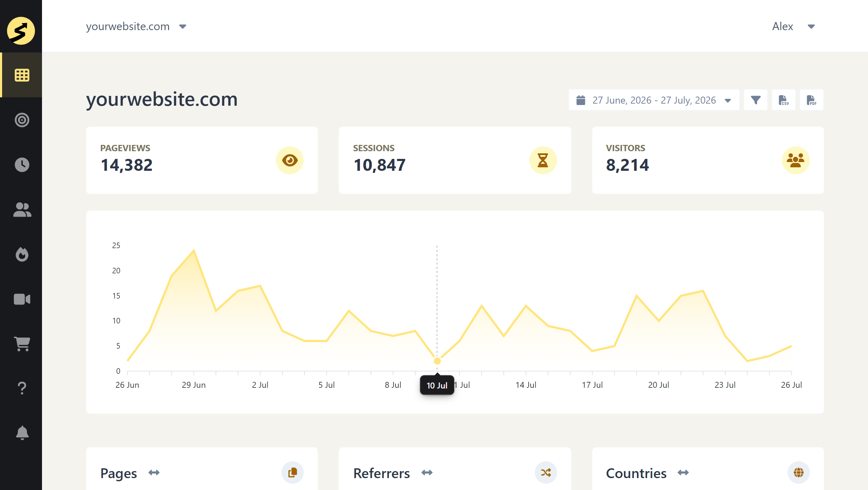Select the Visitors metric card
868x490 pixels.
point(708,160)
